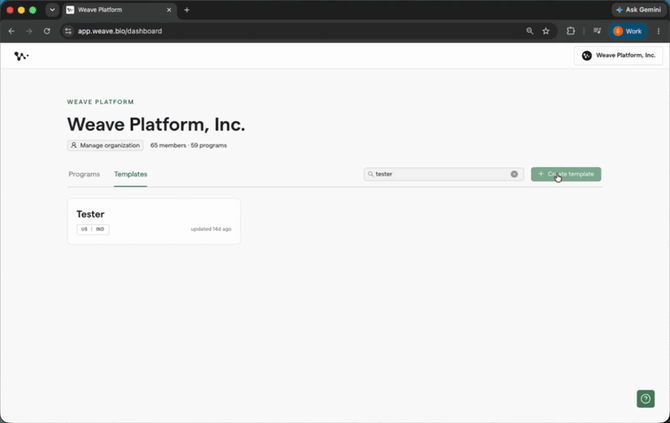Open the help question-mark button
The height and width of the screenshot is (423, 670).
click(645, 399)
